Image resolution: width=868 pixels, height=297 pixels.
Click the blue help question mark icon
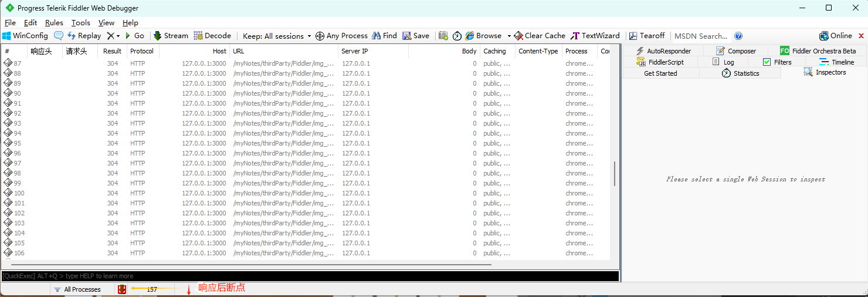coord(738,36)
